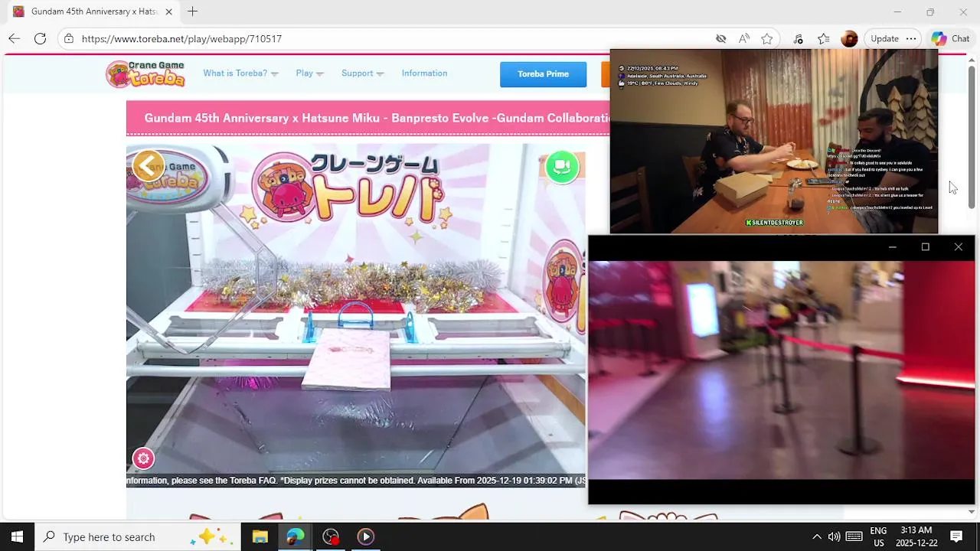Click the blurry hallway video in player window
Image resolution: width=980 pixels, height=551 pixels.
782,370
